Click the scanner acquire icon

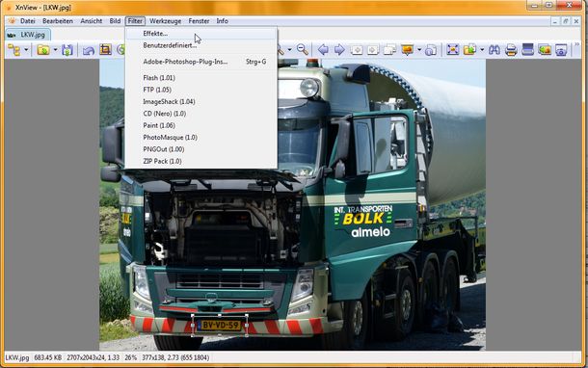[527, 49]
